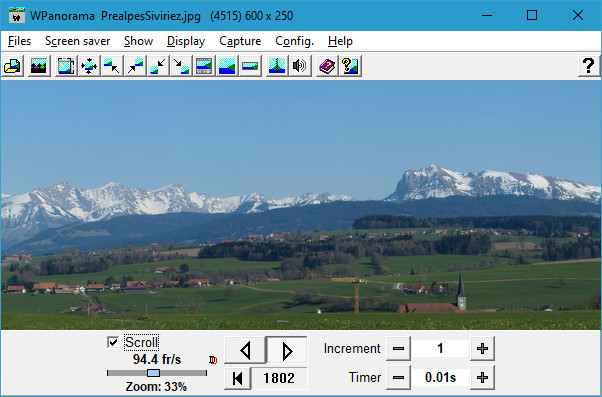Open the Show menu
The height and width of the screenshot is (397, 602).
tap(139, 41)
